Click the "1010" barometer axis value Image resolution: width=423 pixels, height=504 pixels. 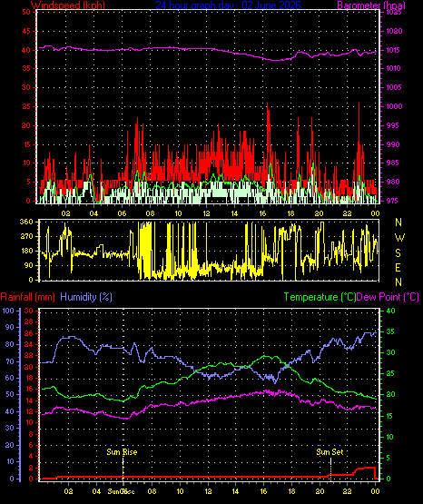coord(393,68)
